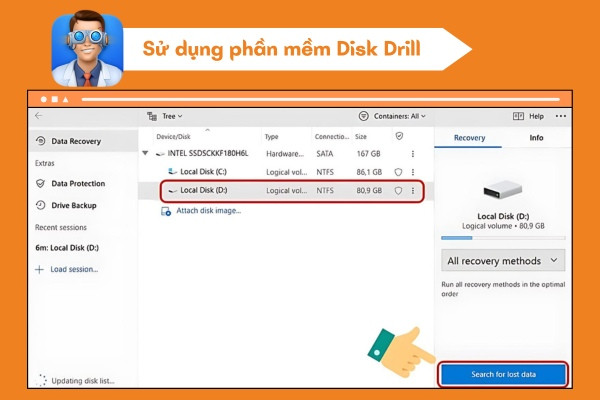Screen dimensions: 600x400
Task: Click the Data Recovery clock icon
Action: click(x=41, y=141)
